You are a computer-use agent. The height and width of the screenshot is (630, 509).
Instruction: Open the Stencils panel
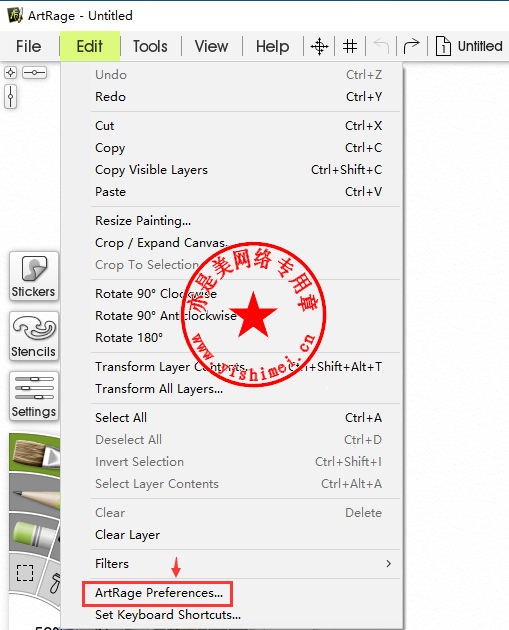(34, 336)
